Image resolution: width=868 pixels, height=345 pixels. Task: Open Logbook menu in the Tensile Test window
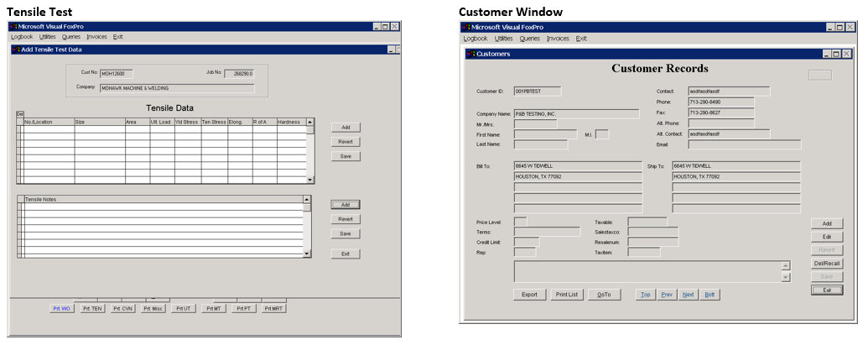point(22,37)
